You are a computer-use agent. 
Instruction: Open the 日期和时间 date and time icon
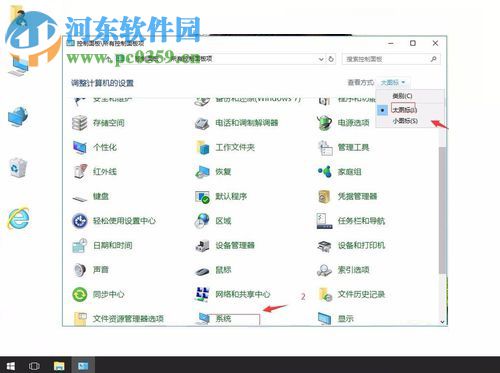pos(80,246)
